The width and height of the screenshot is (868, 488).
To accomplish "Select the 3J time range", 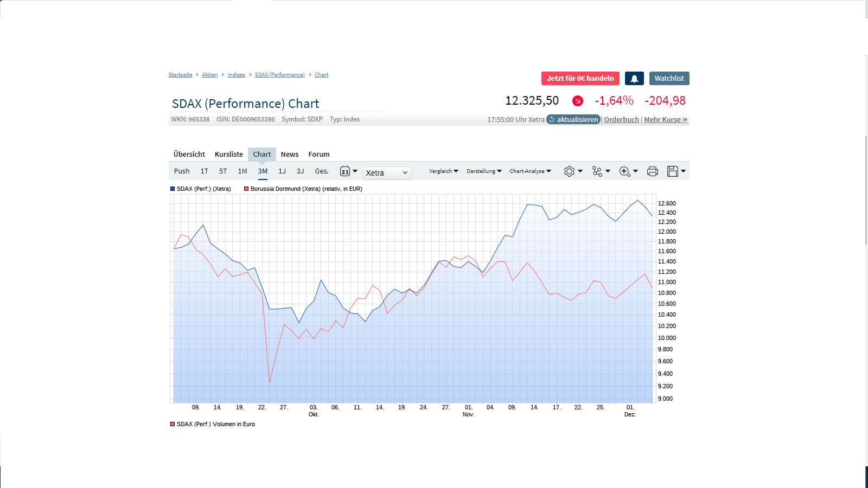I will (x=301, y=171).
